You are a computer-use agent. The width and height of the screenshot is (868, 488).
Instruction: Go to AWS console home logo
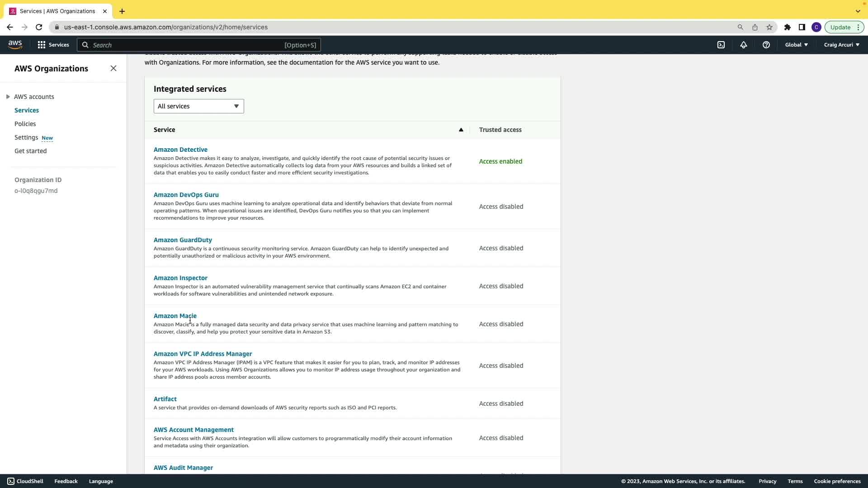tap(15, 44)
